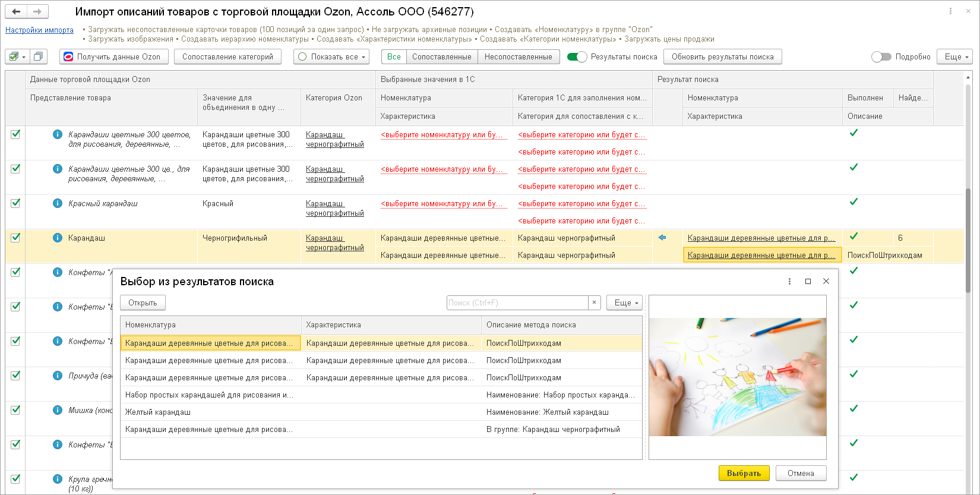Open the Показать все dropdown
The width and height of the screenshot is (980, 495).
tap(331, 56)
